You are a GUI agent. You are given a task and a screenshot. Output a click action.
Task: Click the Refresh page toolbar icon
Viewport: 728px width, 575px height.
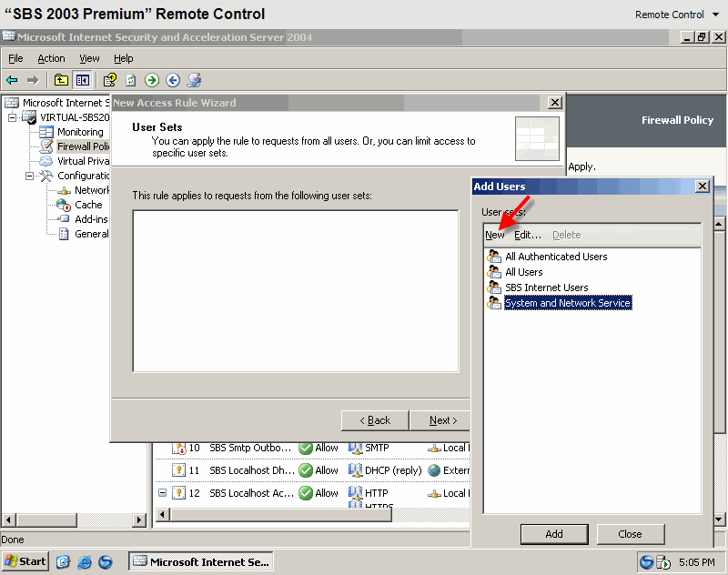click(131, 80)
